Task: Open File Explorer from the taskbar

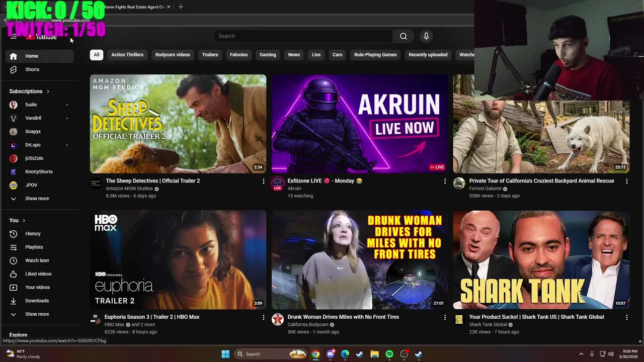Action: [374, 354]
